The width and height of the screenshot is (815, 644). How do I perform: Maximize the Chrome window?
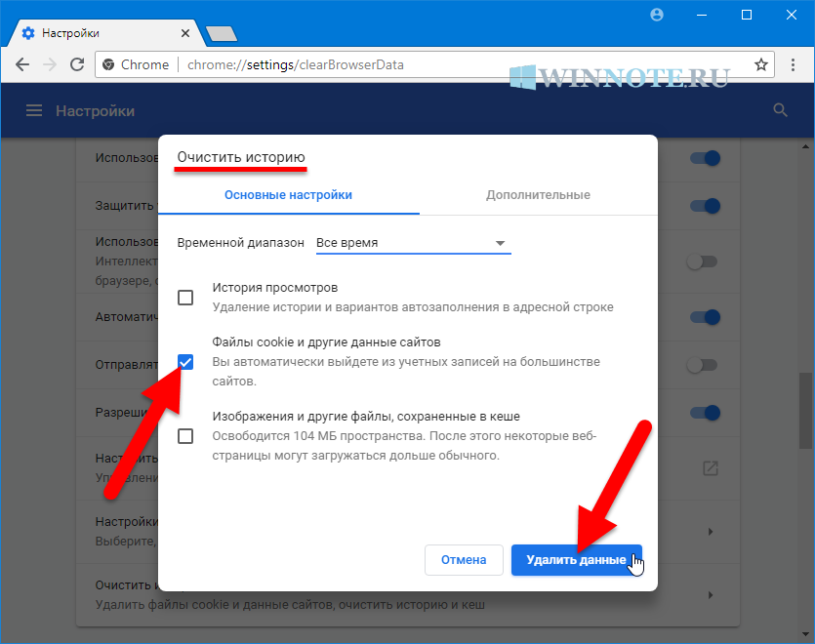(x=747, y=15)
